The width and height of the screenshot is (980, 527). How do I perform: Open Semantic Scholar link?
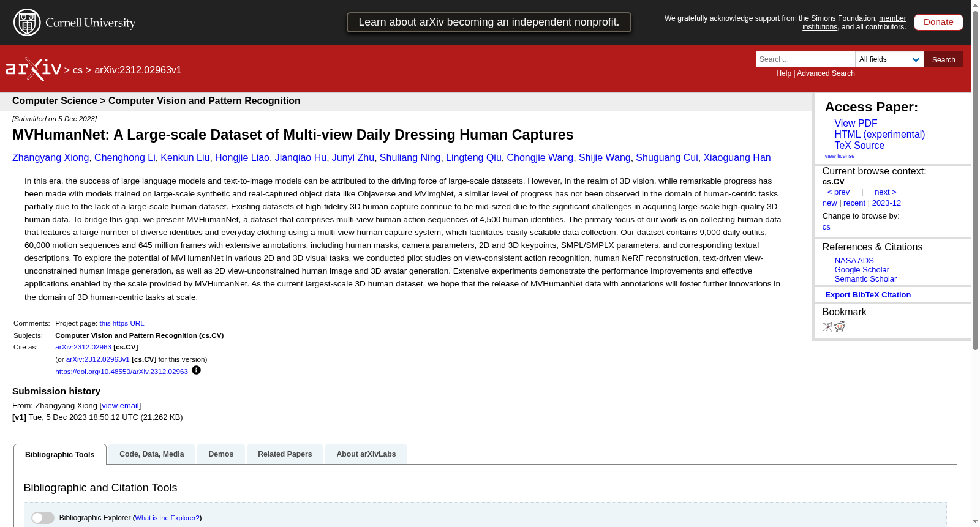(865, 279)
